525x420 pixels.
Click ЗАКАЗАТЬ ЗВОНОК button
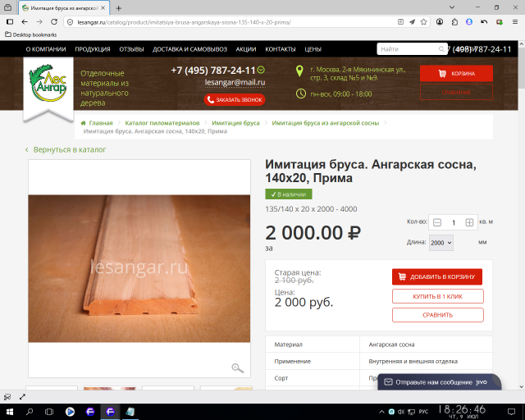[235, 100]
